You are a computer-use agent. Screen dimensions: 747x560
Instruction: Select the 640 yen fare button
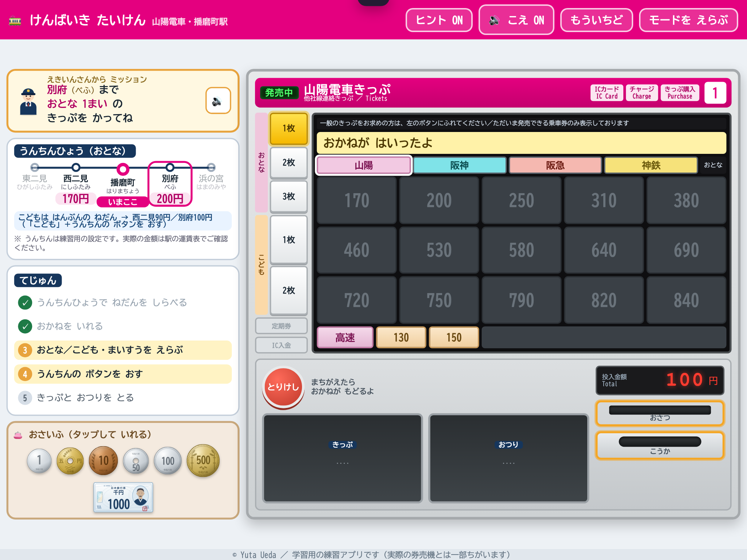pyautogui.click(x=604, y=250)
